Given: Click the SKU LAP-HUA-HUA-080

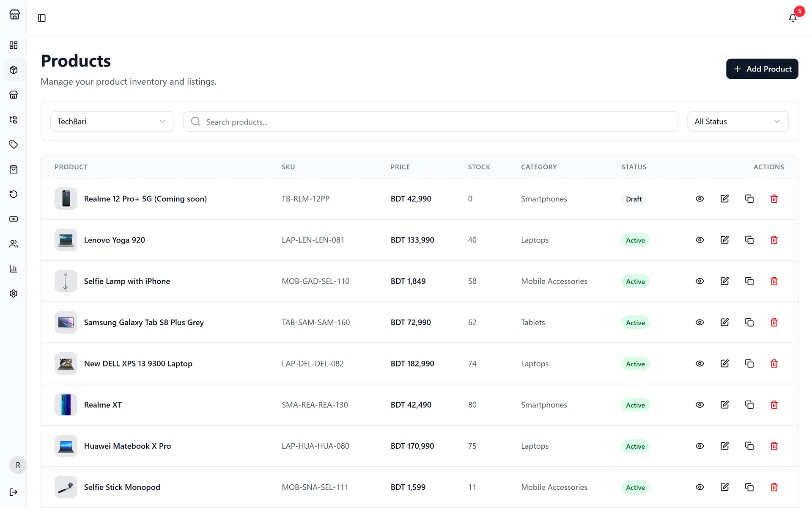Looking at the screenshot, I should 315,446.
